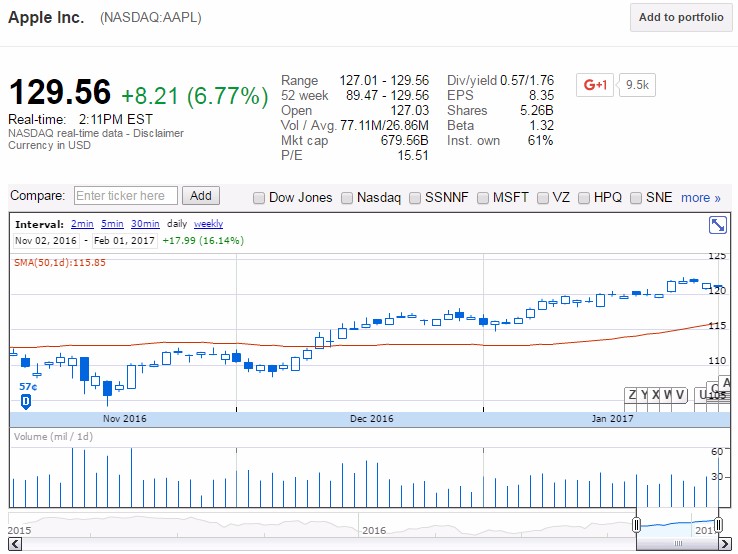Image resolution: width=738 pixels, height=554 pixels.
Task: Click the dividend marker D icon
Action: point(26,401)
